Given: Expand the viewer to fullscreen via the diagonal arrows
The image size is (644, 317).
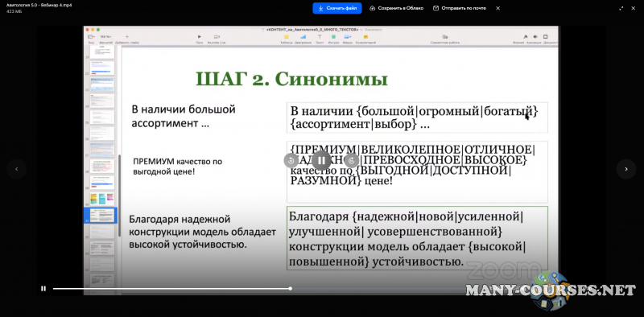Looking at the screenshot, I should [621, 8].
